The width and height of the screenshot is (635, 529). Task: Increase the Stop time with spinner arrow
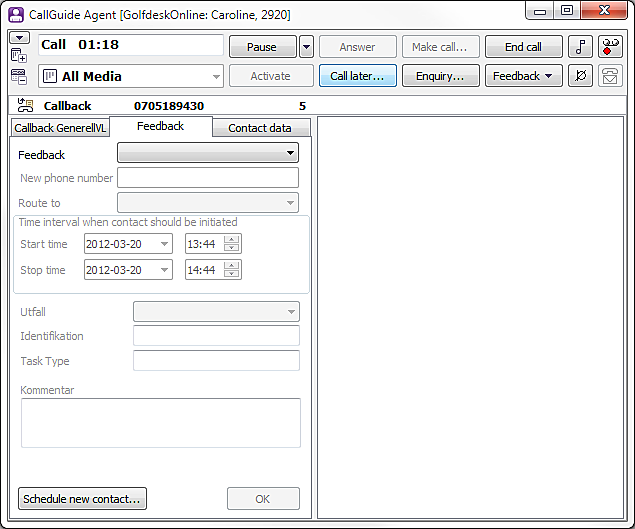pos(232,265)
